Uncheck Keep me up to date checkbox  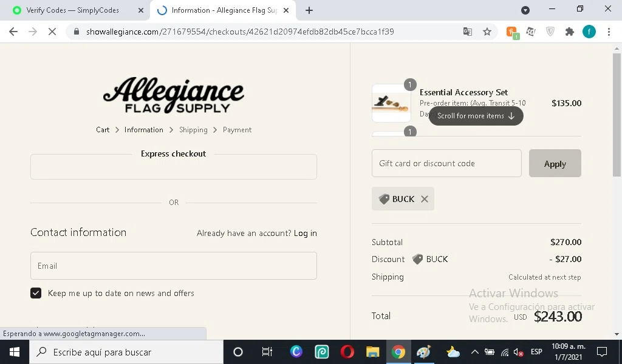point(36,293)
